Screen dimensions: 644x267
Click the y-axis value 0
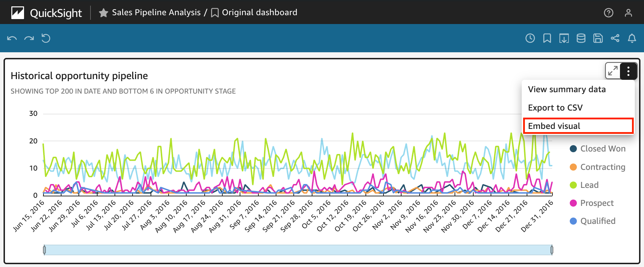coord(35,195)
